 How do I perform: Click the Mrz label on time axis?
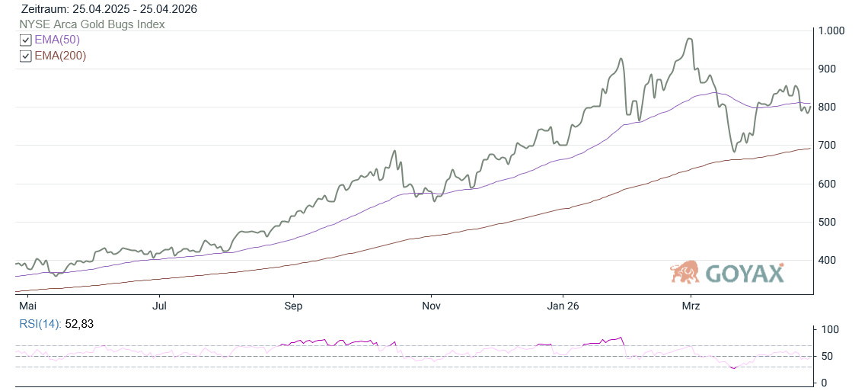click(691, 306)
